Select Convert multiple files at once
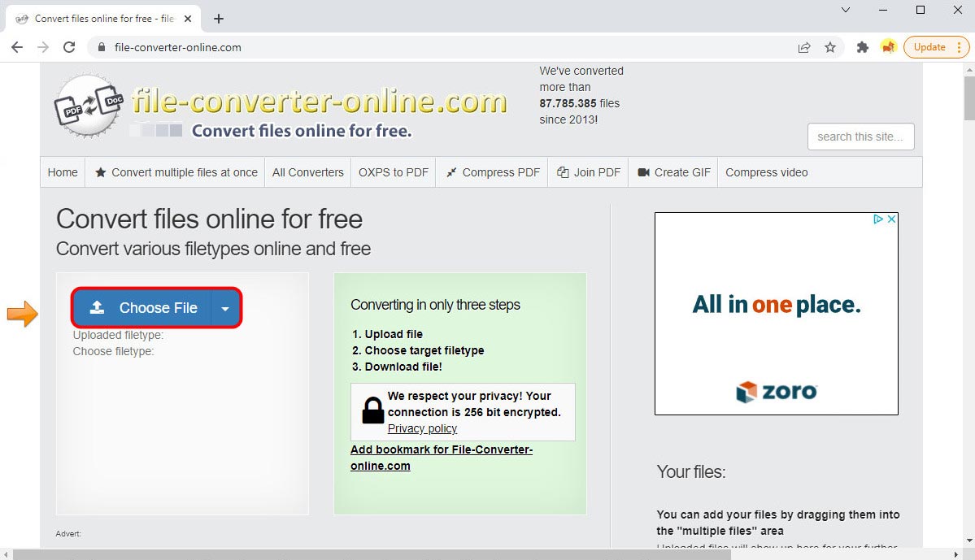The height and width of the screenshot is (560, 975). pos(176,172)
